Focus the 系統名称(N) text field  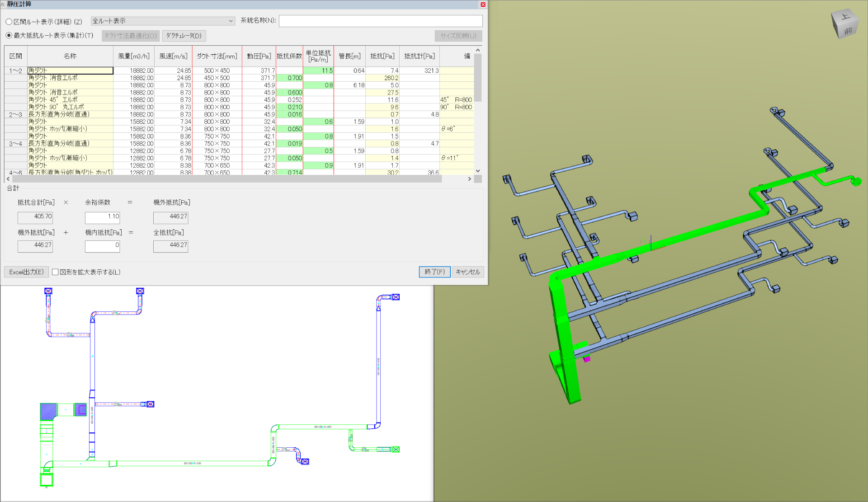[x=380, y=21]
